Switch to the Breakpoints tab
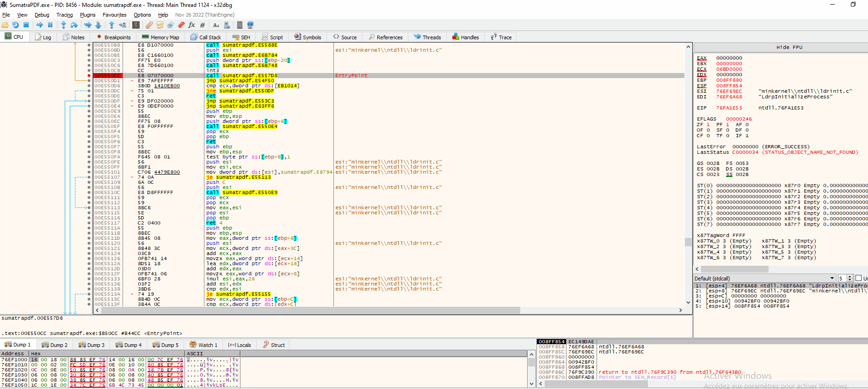The image size is (868, 389). [113, 37]
